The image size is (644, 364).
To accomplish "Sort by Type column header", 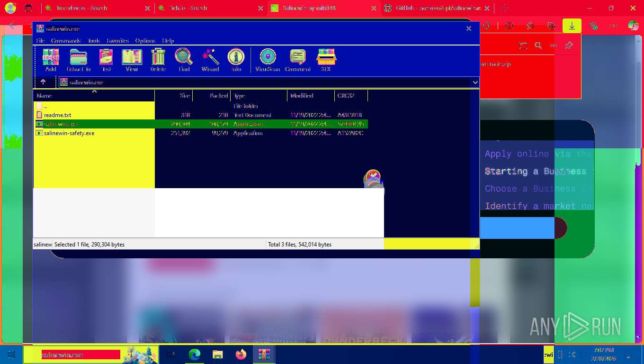I will (259, 96).
